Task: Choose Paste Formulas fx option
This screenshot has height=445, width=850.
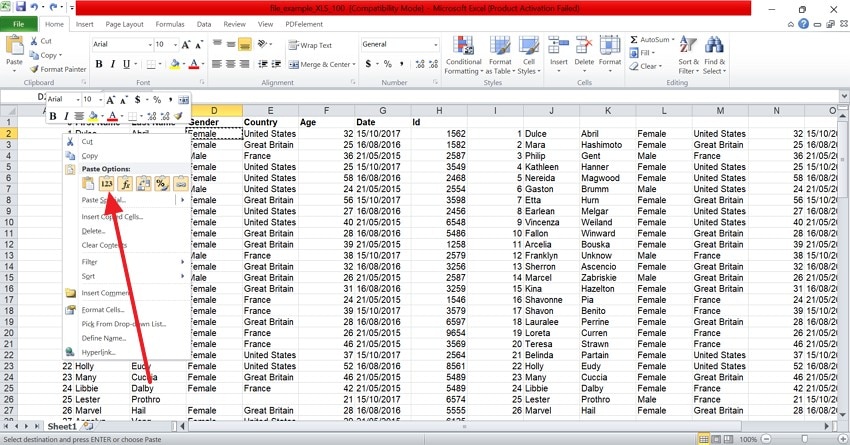Action: pyautogui.click(x=125, y=184)
